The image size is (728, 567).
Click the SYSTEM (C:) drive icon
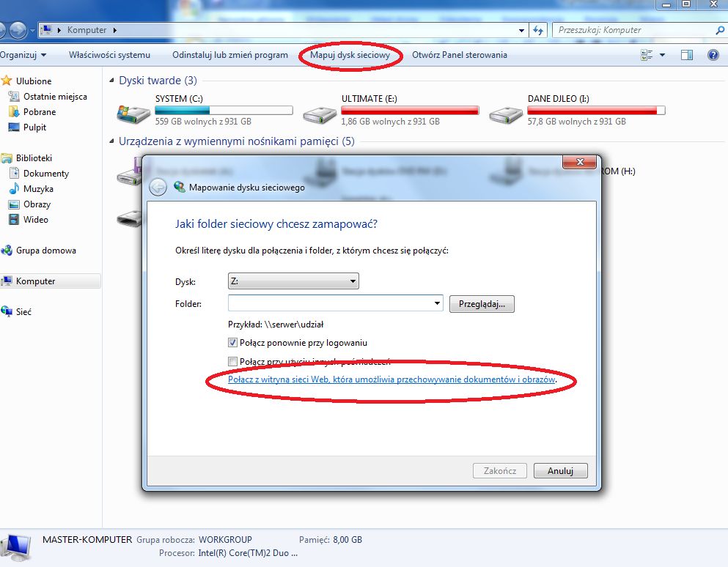[133, 114]
